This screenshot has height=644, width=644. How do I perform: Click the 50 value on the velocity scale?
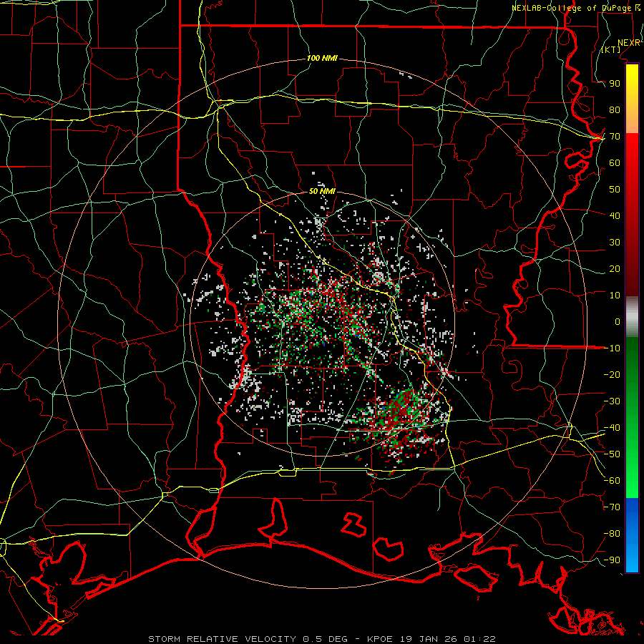pyautogui.click(x=615, y=190)
